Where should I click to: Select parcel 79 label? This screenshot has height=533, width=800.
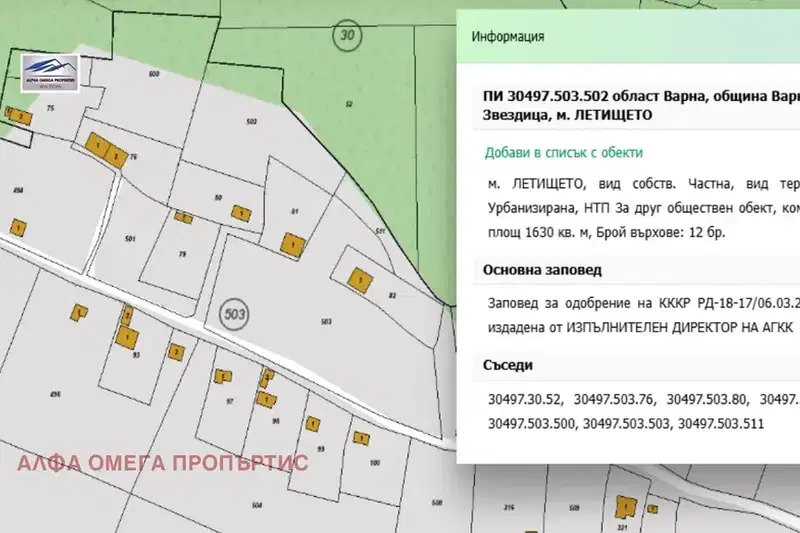183,254
